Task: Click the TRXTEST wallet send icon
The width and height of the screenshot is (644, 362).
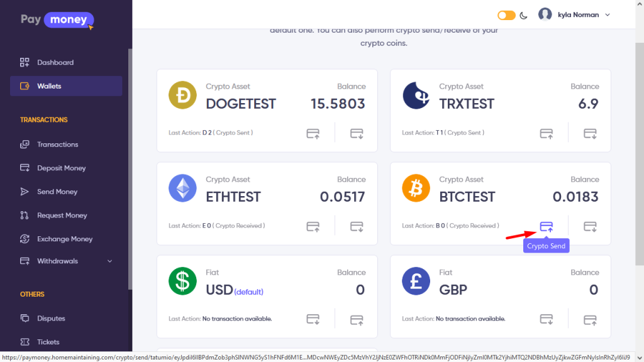Action: 547,133
